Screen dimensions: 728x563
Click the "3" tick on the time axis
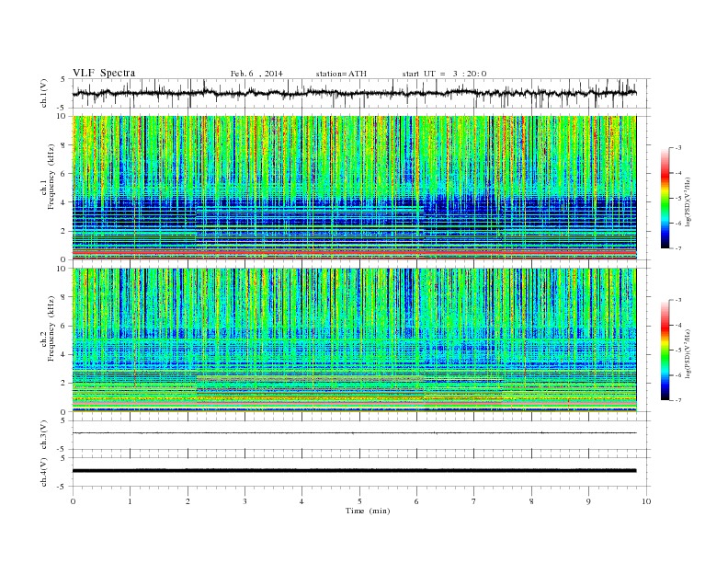(x=245, y=501)
